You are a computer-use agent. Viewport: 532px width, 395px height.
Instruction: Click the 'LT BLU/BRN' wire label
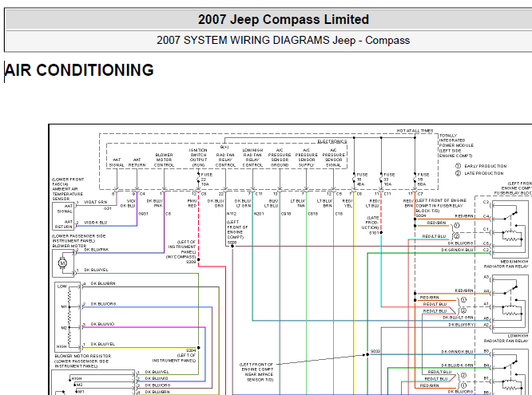coord(324,203)
